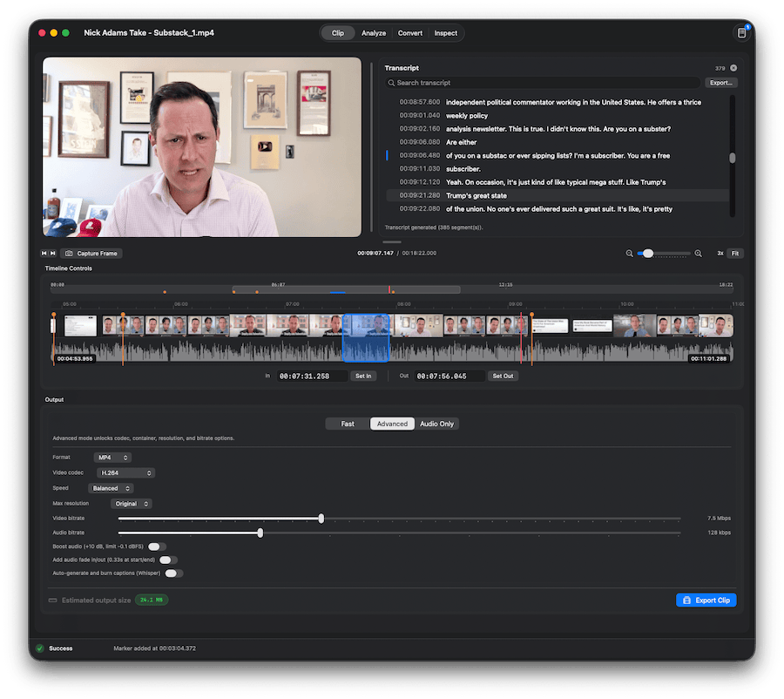Click the Export Clip button

(706, 600)
